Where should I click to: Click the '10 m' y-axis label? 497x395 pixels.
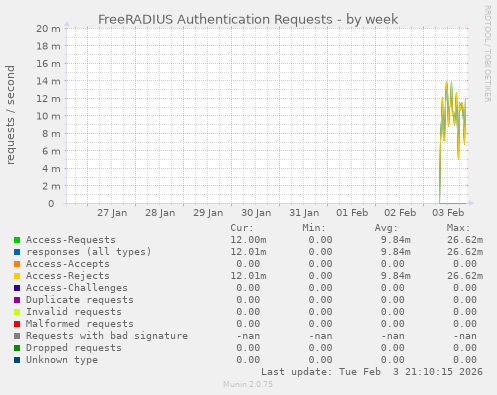point(48,116)
